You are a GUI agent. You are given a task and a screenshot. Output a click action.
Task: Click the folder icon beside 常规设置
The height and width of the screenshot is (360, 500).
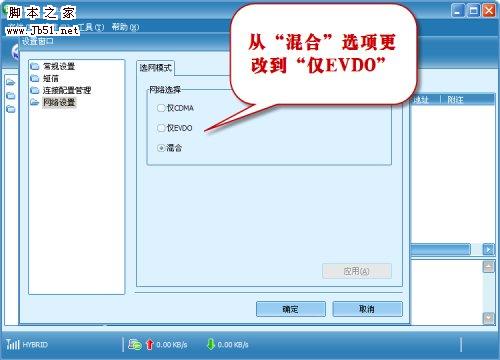pos(35,66)
